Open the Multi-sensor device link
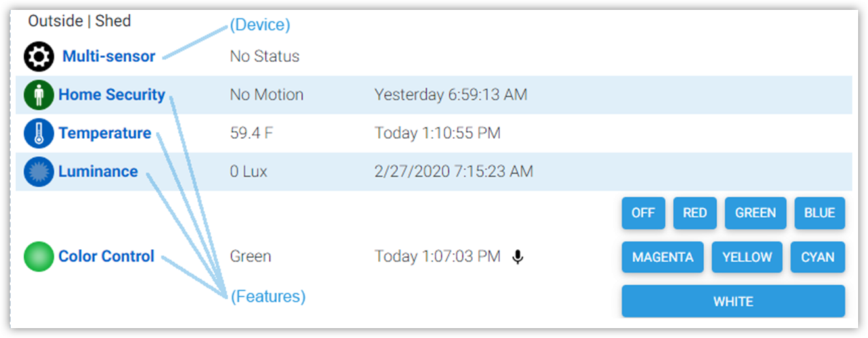868x338 pixels. pos(108,57)
